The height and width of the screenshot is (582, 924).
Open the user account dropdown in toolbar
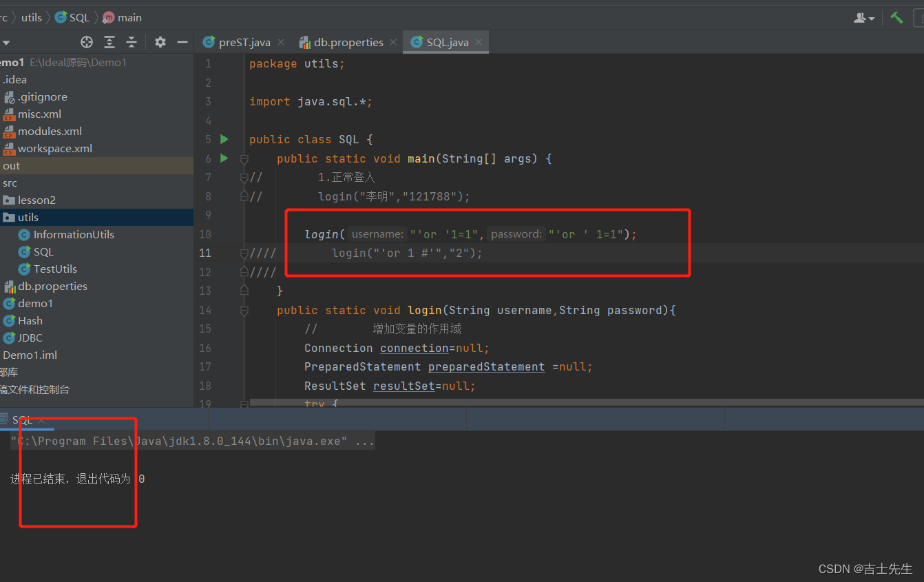(864, 18)
